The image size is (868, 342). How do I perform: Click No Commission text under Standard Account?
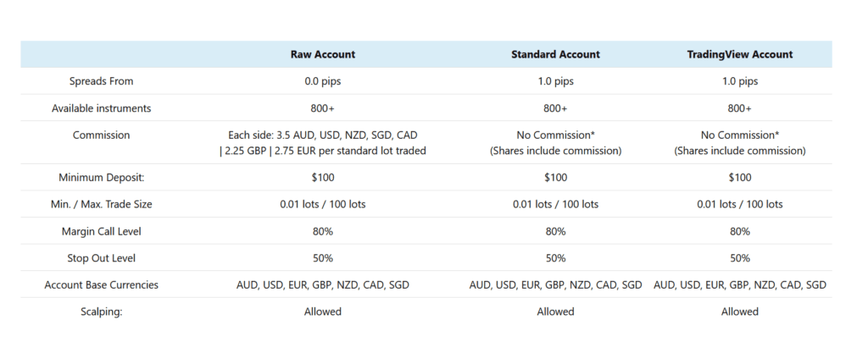coord(555,135)
